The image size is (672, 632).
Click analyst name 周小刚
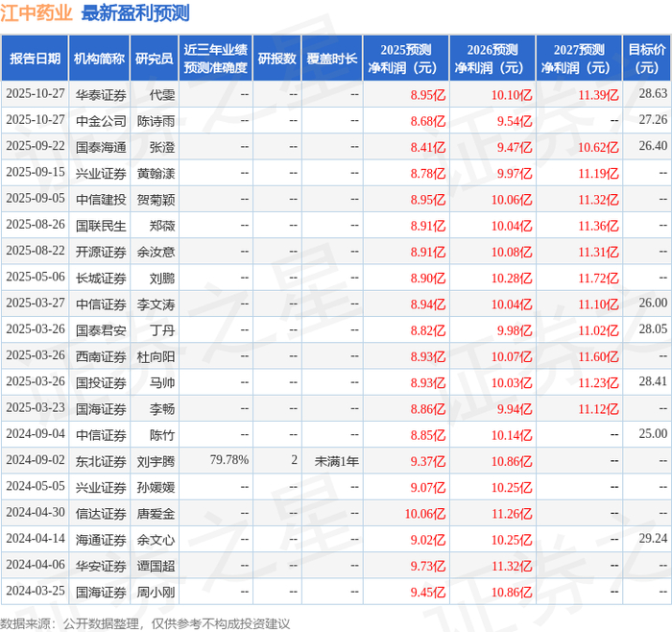156,592
